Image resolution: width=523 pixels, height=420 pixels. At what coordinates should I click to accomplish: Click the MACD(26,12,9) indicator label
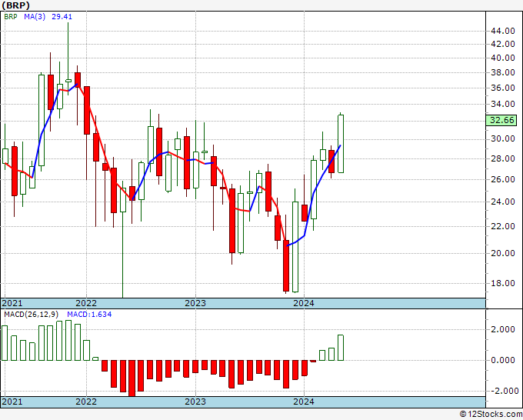pyautogui.click(x=32, y=315)
